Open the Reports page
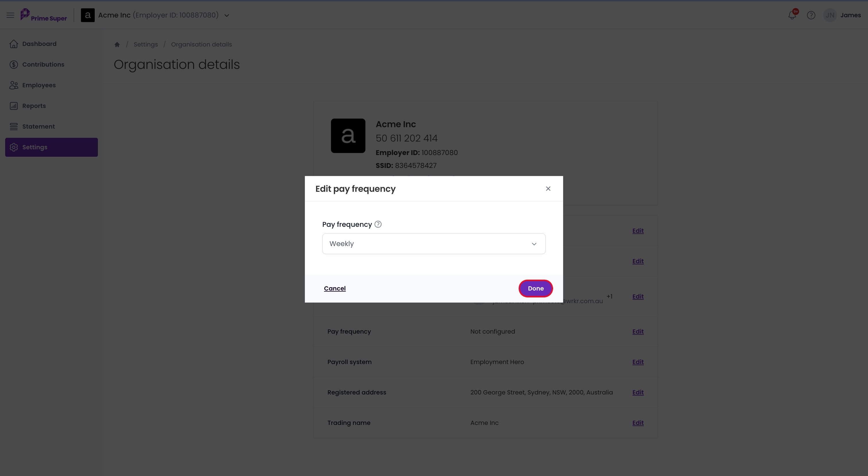 [51, 106]
